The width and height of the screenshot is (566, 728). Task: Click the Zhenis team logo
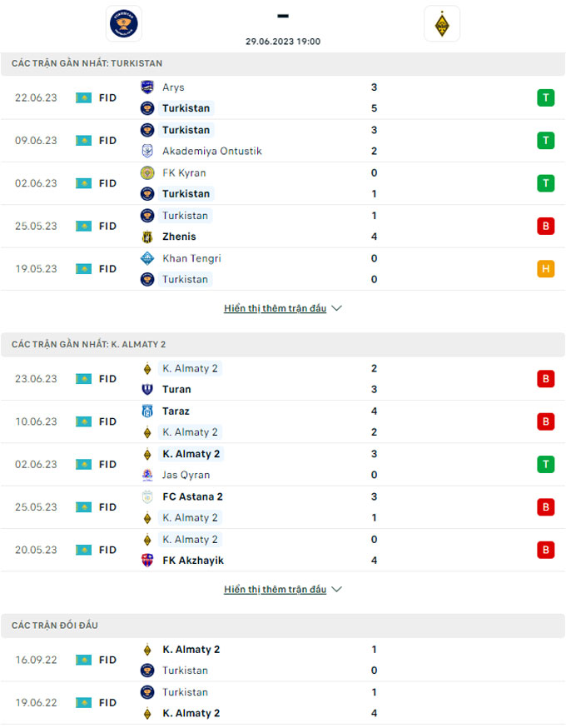[x=147, y=237]
